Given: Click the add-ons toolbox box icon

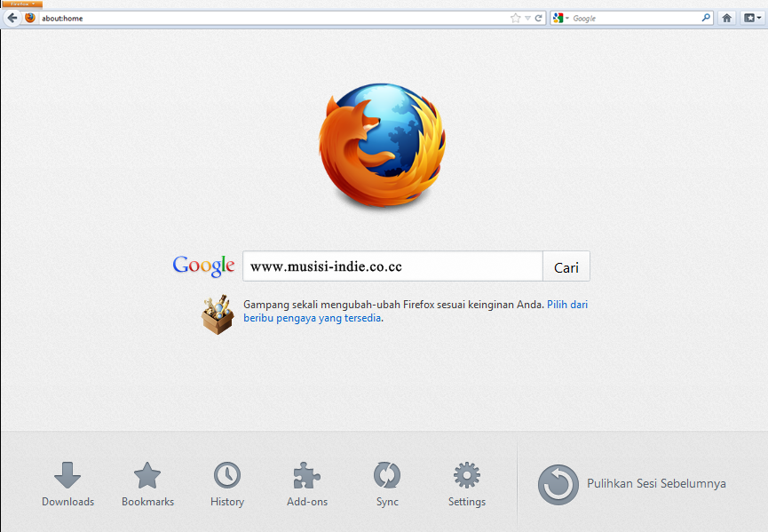Looking at the screenshot, I should 218,315.
